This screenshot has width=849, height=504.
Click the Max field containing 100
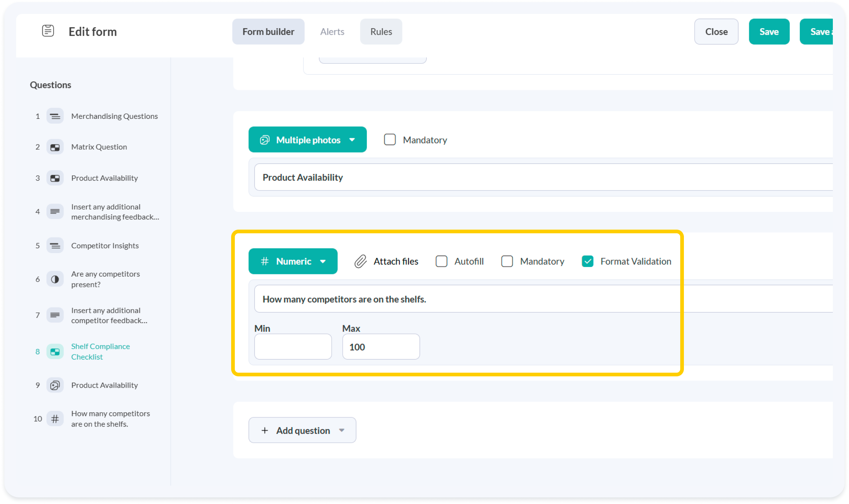click(x=381, y=347)
